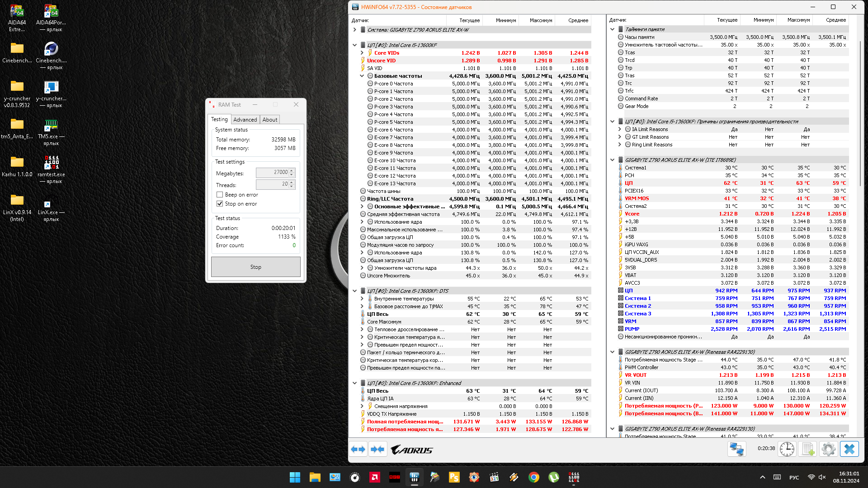868x488 pixels.
Task: Start logging with the sheet-plus icon
Action: (807, 449)
